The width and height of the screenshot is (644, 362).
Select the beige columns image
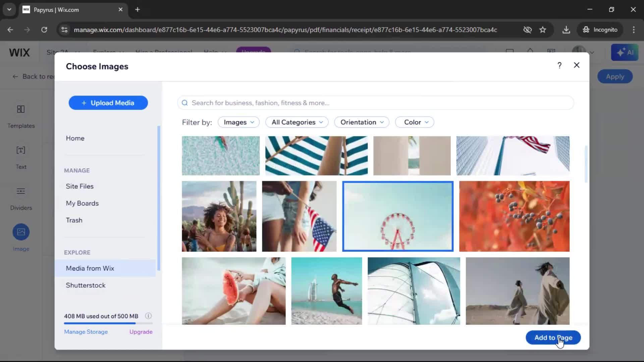point(412,156)
